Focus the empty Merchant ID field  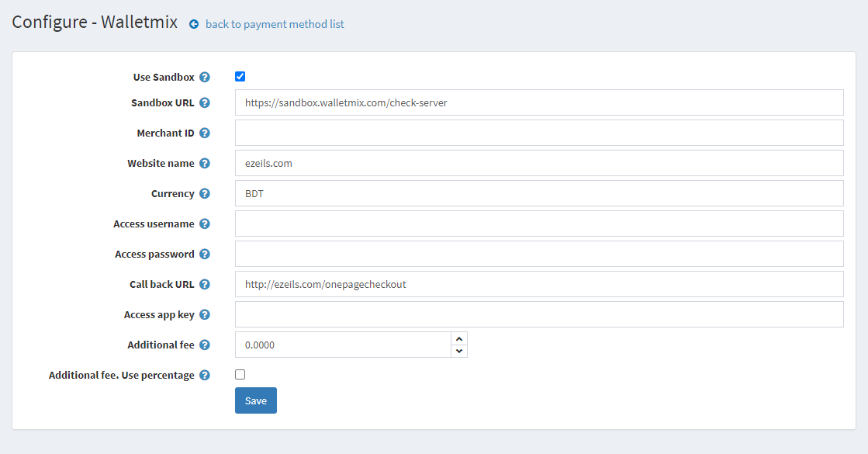(x=539, y=133)
